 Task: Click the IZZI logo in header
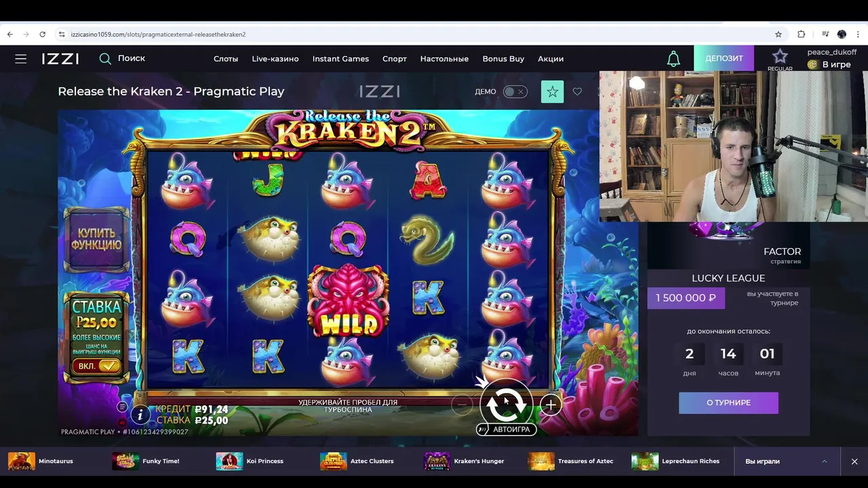[x=60, y=59]
